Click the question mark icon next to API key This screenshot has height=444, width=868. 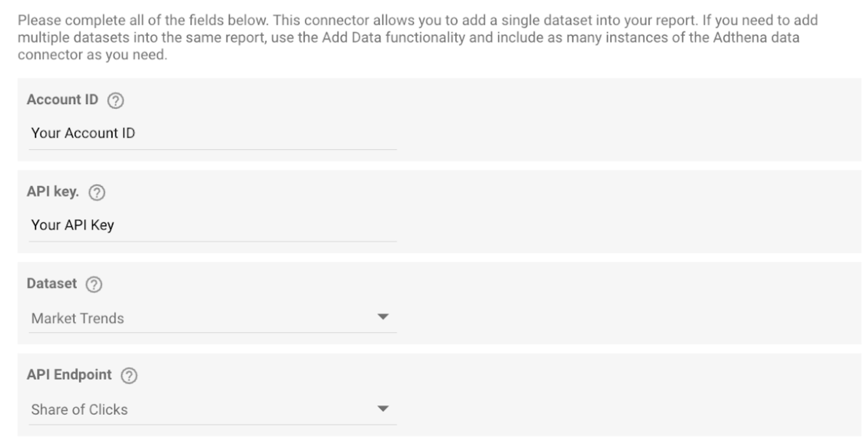click(97, 193)
